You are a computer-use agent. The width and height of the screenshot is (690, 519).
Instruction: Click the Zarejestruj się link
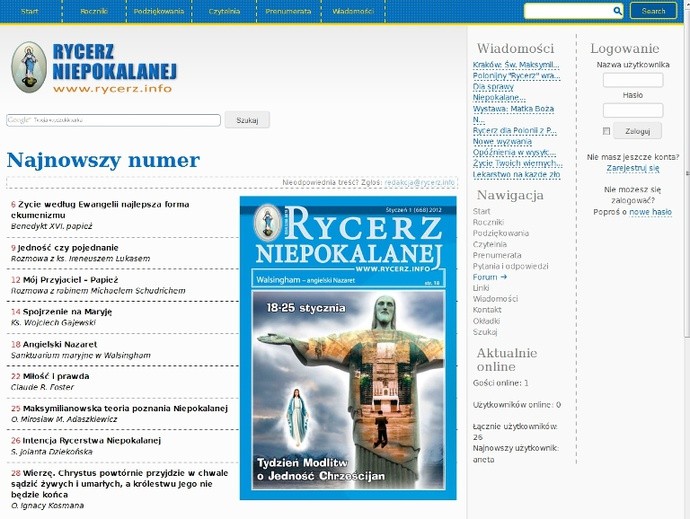[633, 168]
